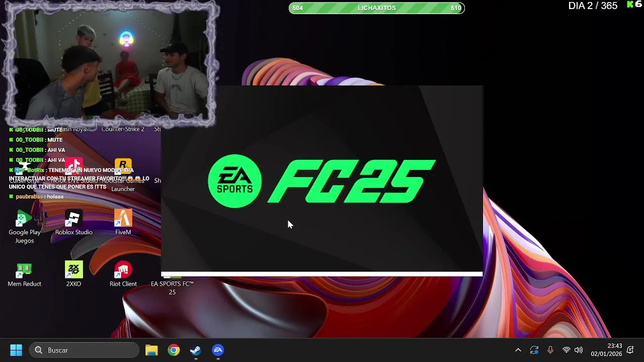
Task: Open the Roblox Studio desktop shortcut
Action: (x=73, y=223)
